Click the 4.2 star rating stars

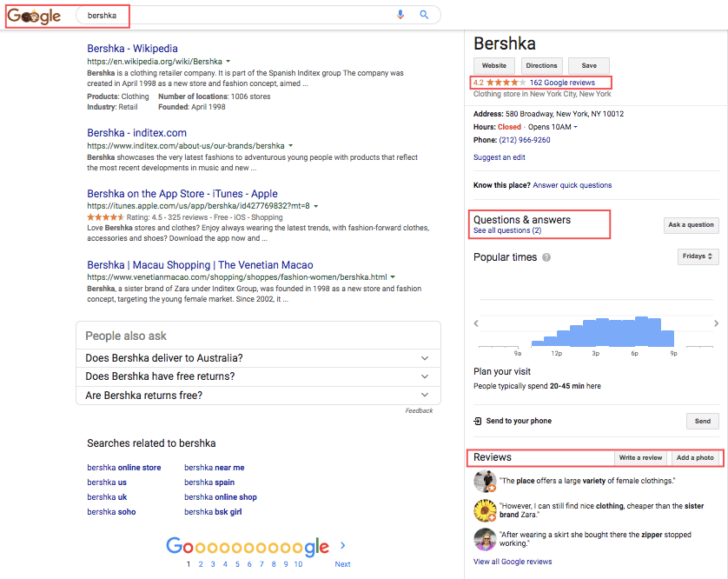(508, 83)
